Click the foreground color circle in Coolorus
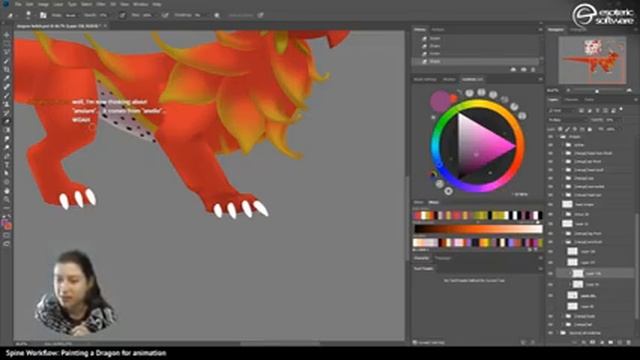Screen dimensions: 640x360 tap(440, 101)
